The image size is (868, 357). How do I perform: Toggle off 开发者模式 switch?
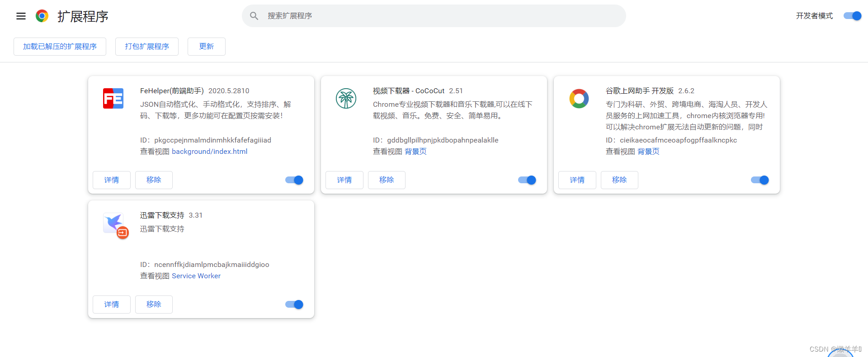(x=852, y=16)
